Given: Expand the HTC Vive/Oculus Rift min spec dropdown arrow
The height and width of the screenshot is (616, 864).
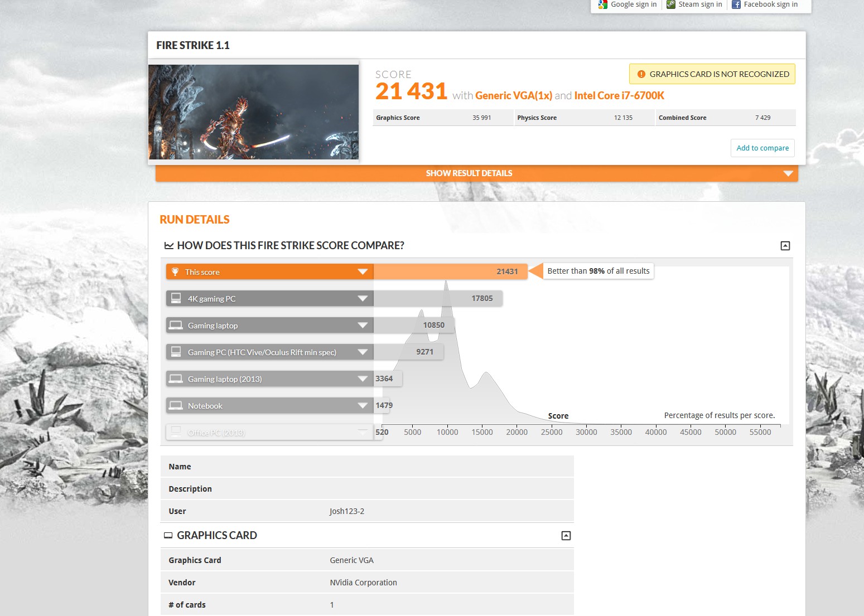Looking at the screenshot, I should coord(363,352).
